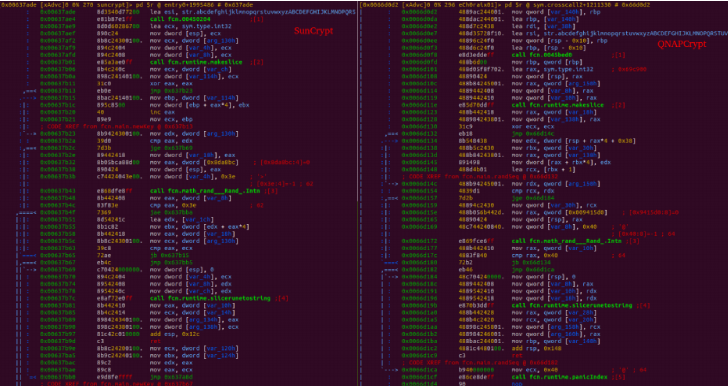Image resolution: width=728 pixels, height=386 pixels.
Task: Click call fcn.runtime.slicerunetostring in right pane
Action: click(x=572, y=306)
